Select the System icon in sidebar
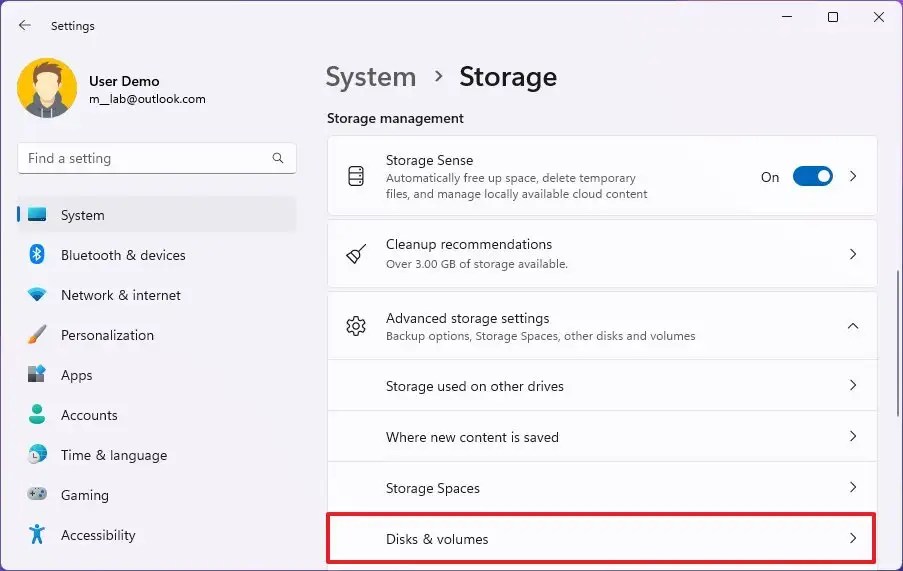This screenshot has height=571, width=903. tap(37, 215)
